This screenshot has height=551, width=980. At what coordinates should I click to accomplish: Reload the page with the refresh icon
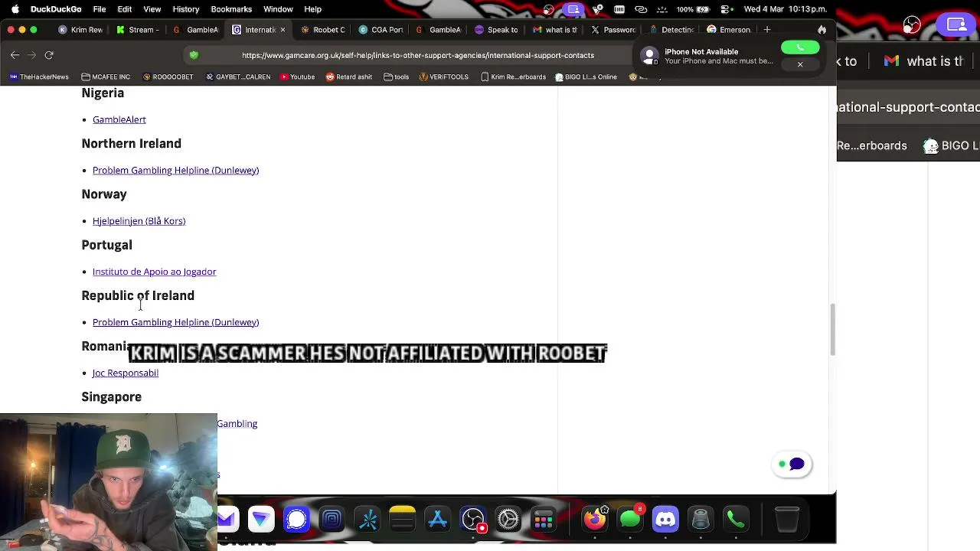(49, 55)
